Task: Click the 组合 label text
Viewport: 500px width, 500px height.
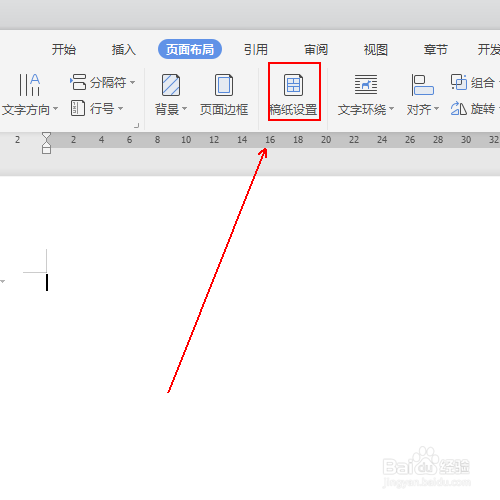Action: [483, 82]
